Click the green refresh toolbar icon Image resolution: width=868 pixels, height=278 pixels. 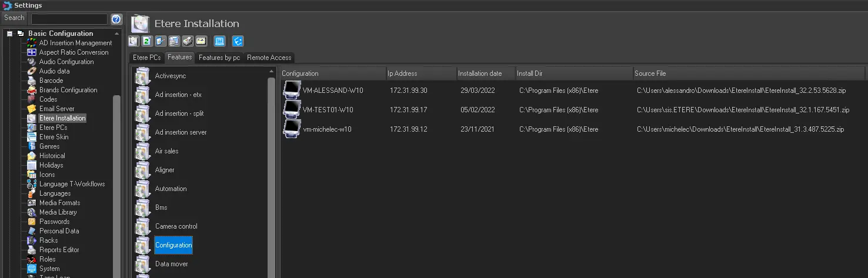147,41
